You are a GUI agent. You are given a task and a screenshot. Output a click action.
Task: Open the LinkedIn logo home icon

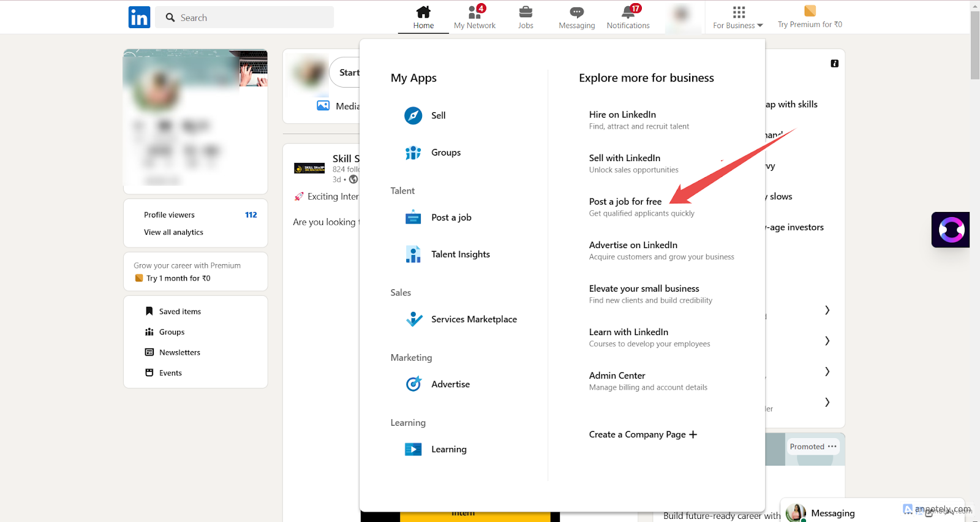pos(139,17)
